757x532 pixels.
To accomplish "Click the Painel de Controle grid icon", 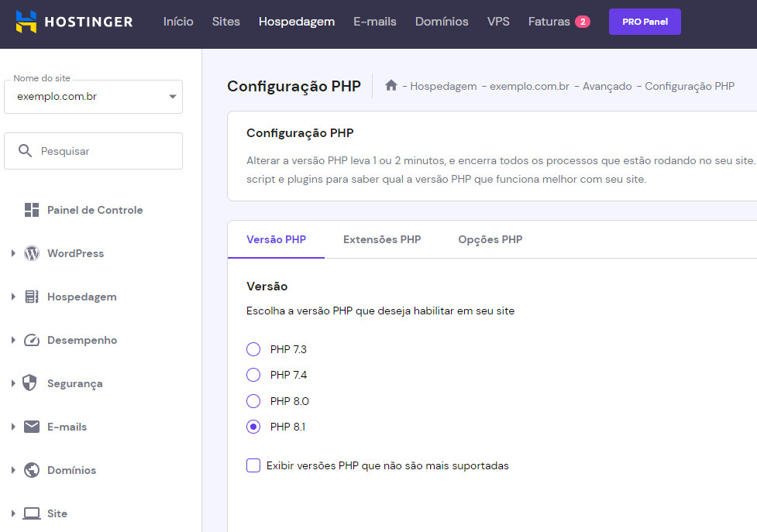I will tap(31, 209).
